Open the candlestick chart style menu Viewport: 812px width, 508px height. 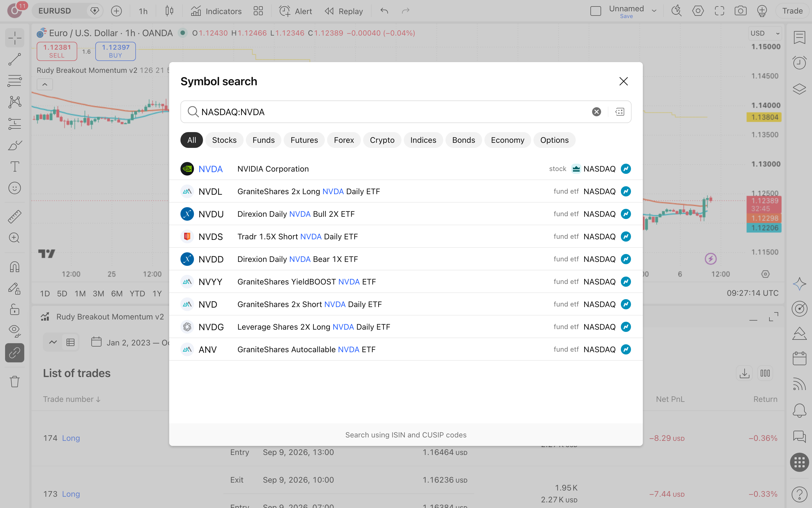point(169,11)
